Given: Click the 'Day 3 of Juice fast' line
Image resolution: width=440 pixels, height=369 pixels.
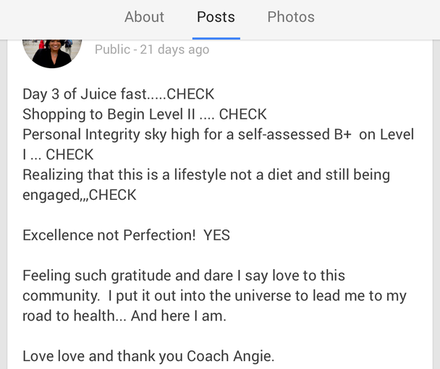Looking at the screenshot, I should tap(118, 94).
